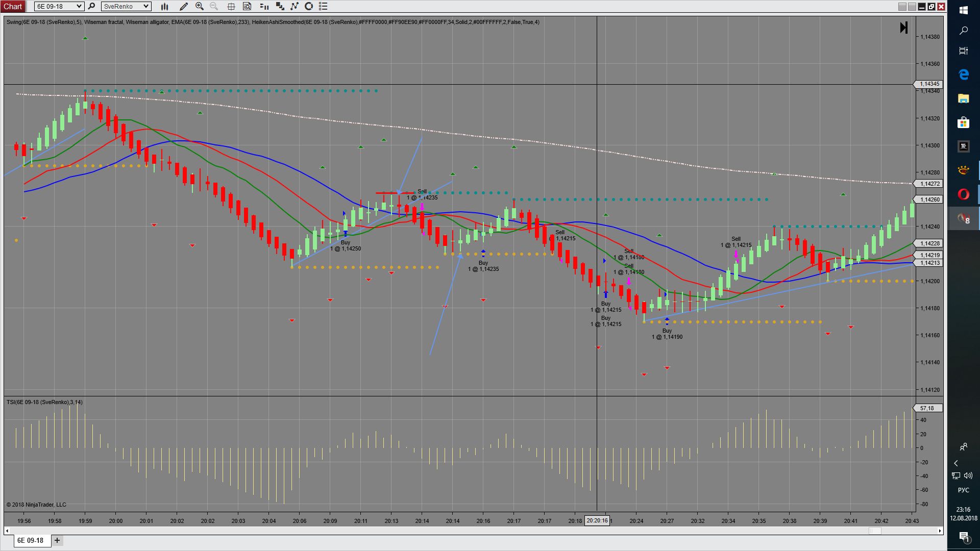Click the 1,14260 price marker
The width and height of the screenshot is (980, 551).
coord(929,199)
